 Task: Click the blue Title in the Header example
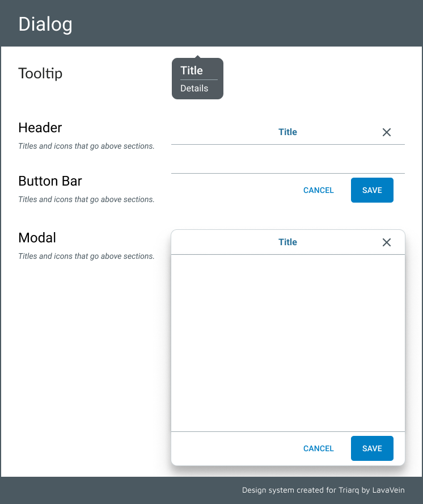pyautogui.click(x=287, y=132)
